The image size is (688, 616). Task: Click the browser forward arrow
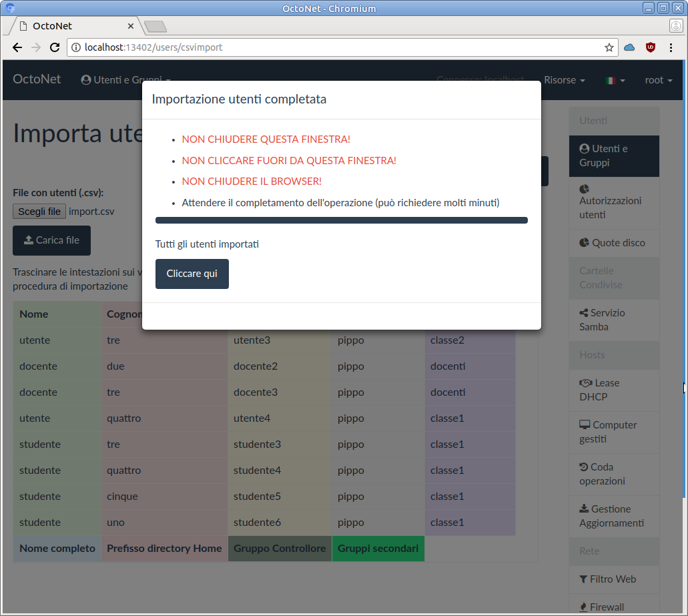pyautogui.click(x=36, y=47)
